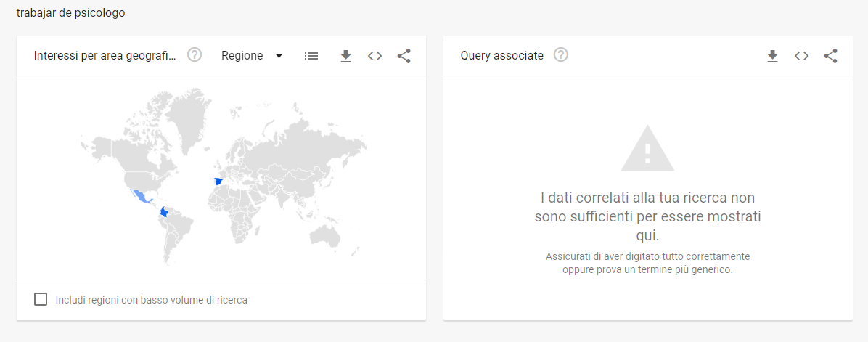Download the geographic interest data as CSV
Screen dimensions: 868x342
point(345,56)
